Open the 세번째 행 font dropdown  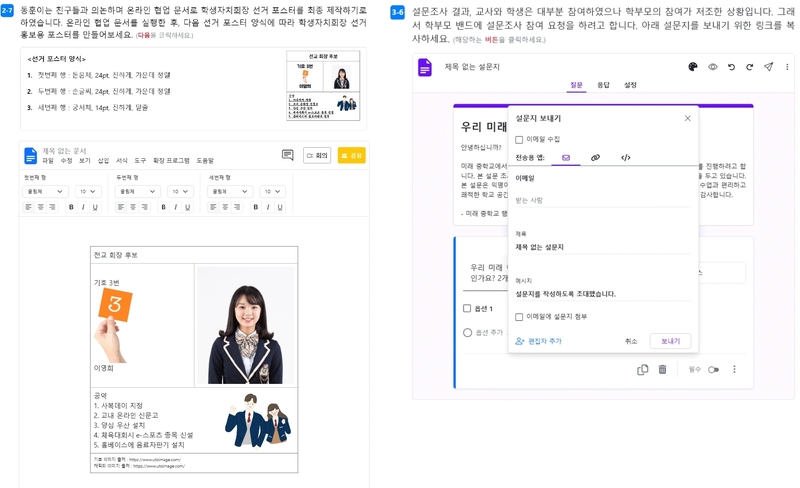230,191
